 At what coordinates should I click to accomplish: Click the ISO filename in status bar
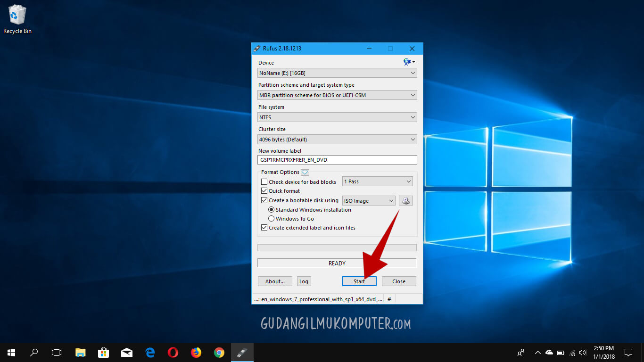coord(318,299)
